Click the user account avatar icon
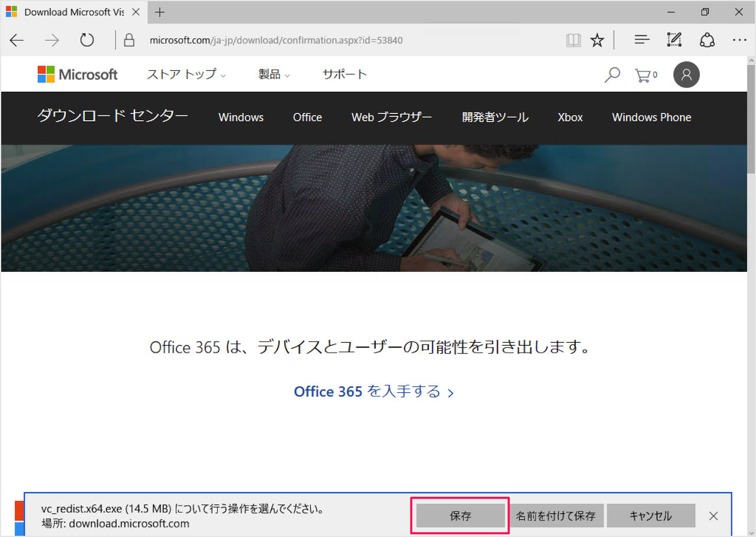 (686, 74)
